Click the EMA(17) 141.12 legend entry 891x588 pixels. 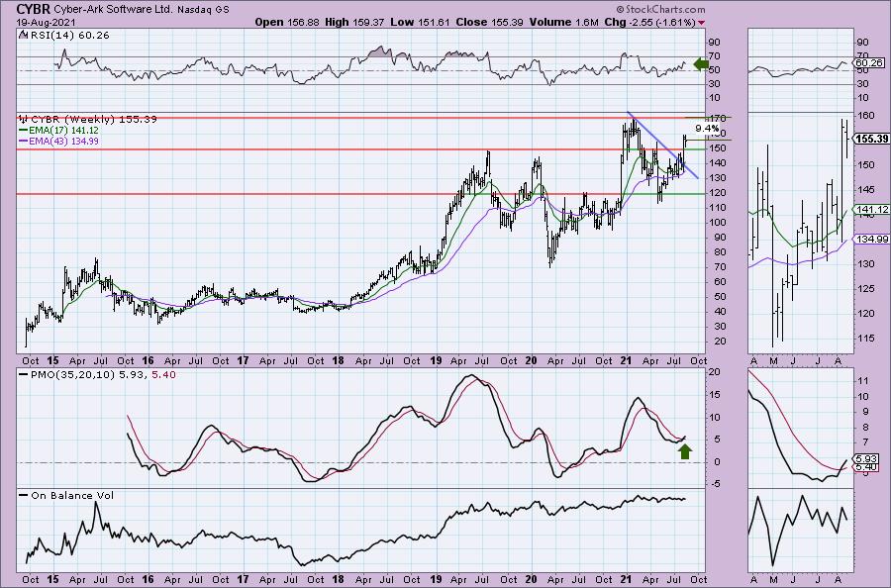click(x=63, y=130)
